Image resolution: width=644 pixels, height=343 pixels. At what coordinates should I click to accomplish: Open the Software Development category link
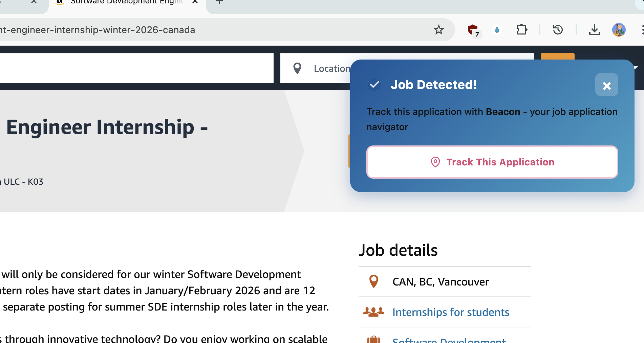(449, 340)
